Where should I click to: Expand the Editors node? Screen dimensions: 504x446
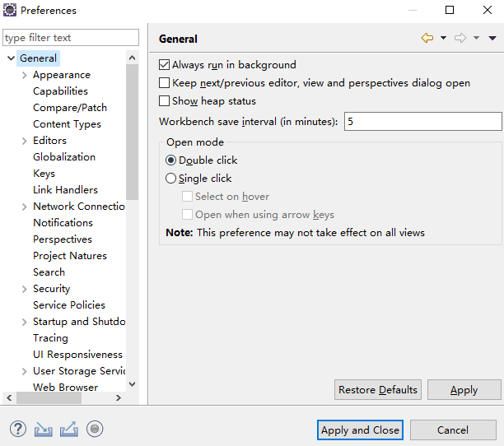pyautogui.click(x=25, y=141)
